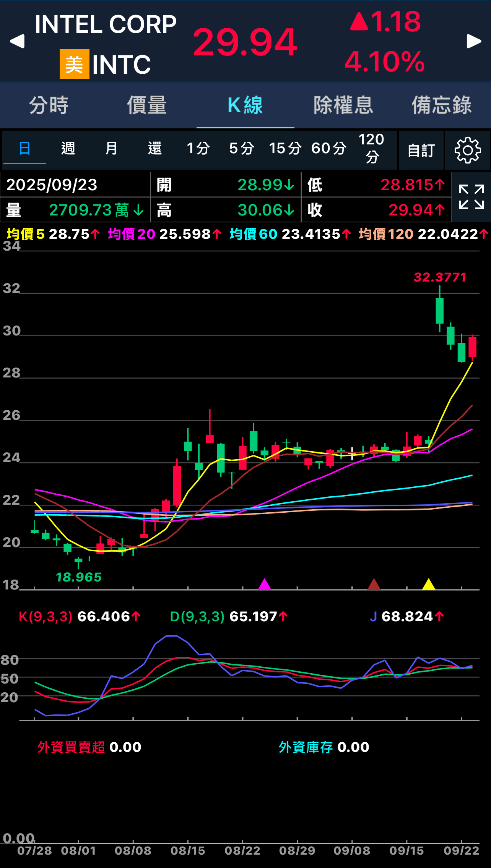The height and width of the screenshot is (868, 491).
Task: Tap the date 2025/09/23
Action: (x=52, y=185)
